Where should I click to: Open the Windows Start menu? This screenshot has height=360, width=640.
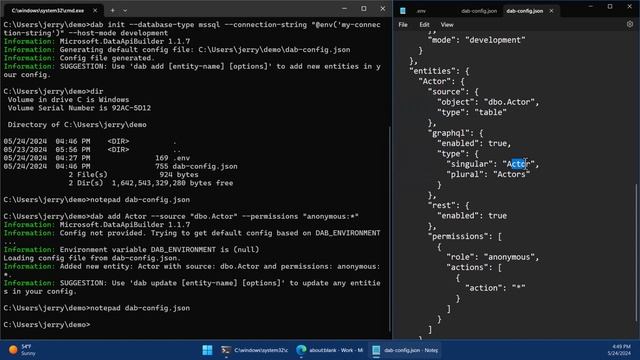pyautogui.click(x=207, y=350)
